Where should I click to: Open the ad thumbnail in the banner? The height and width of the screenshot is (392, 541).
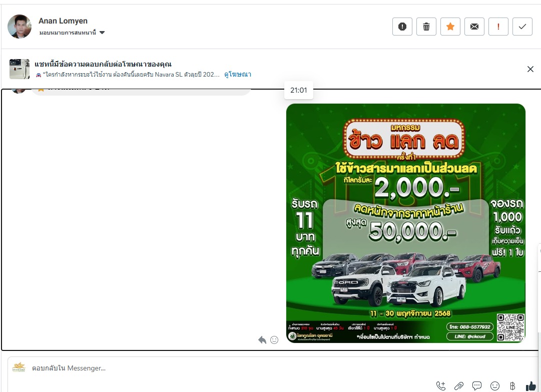point(20,69)
